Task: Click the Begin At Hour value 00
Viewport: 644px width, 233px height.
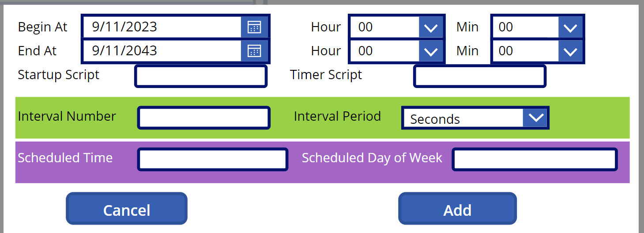Action: [x=384, y=27]
